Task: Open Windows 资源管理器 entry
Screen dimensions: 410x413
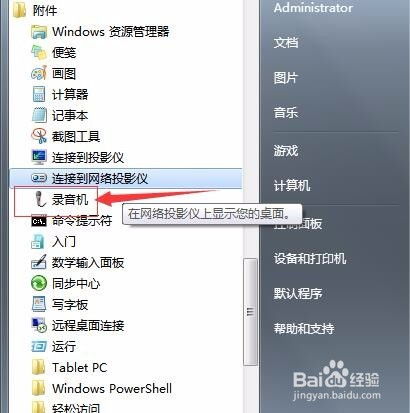Action: coord(100,32)
